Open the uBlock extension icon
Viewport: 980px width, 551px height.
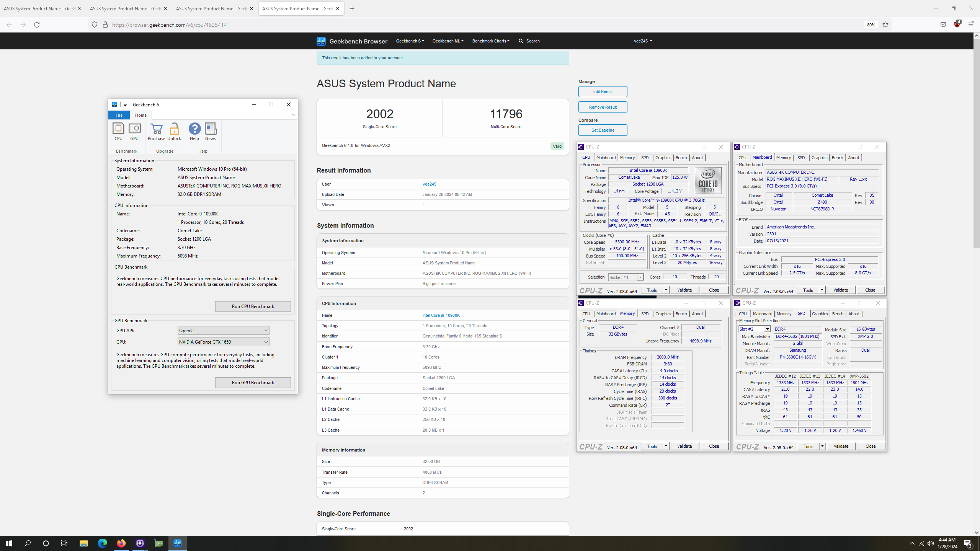tap(957, 24)
